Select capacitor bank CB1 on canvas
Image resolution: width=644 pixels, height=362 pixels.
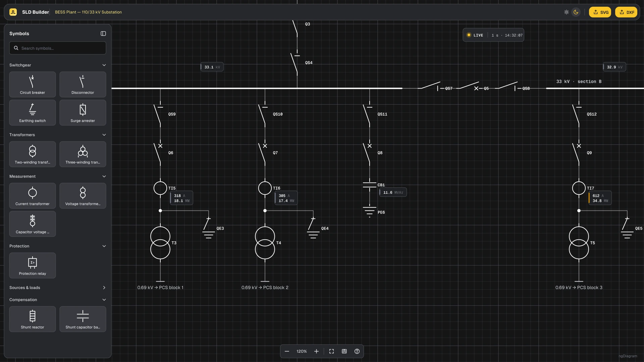point(370,185)
